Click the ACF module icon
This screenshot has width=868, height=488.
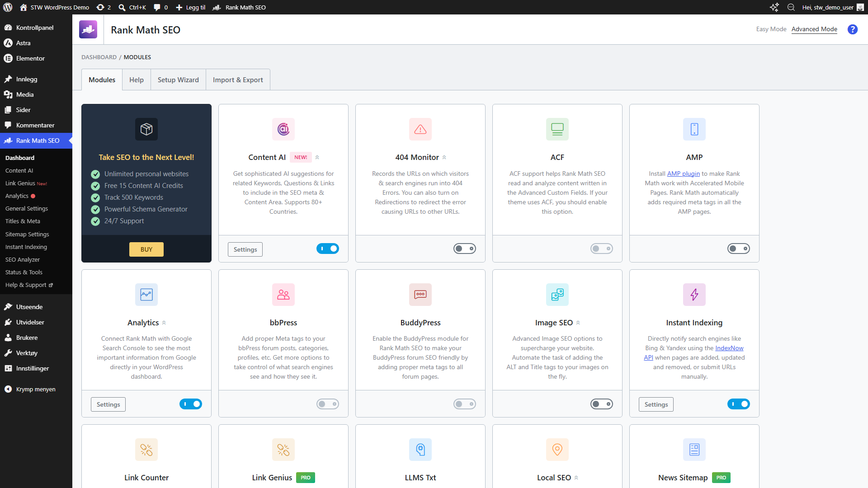(x=557, y=129)
